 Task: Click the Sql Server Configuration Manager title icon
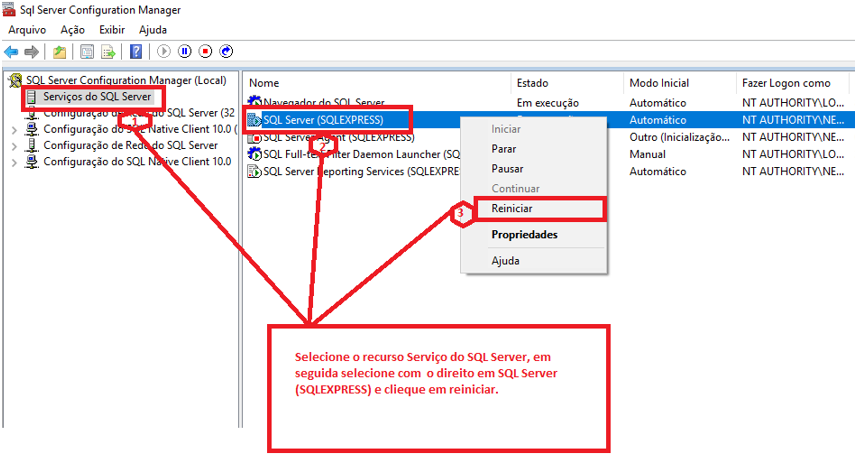(x=9, y=9)
